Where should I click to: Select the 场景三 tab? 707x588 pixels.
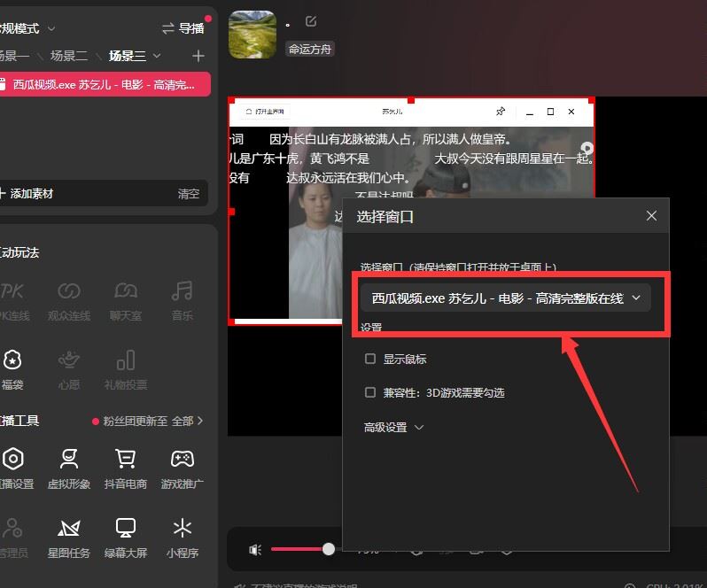coord(128,56)
